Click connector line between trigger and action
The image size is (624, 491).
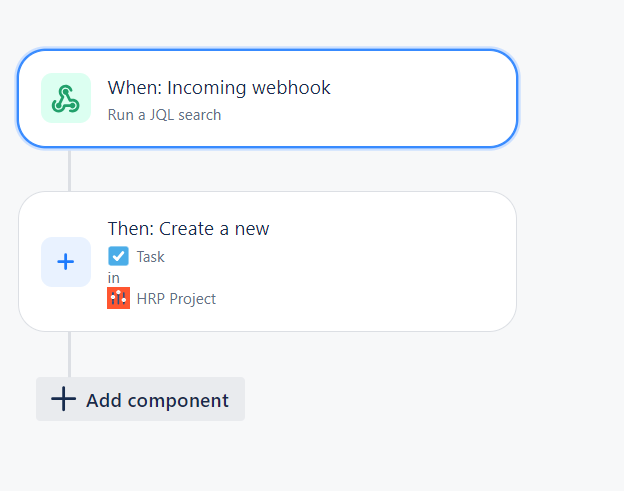[70, 170]
